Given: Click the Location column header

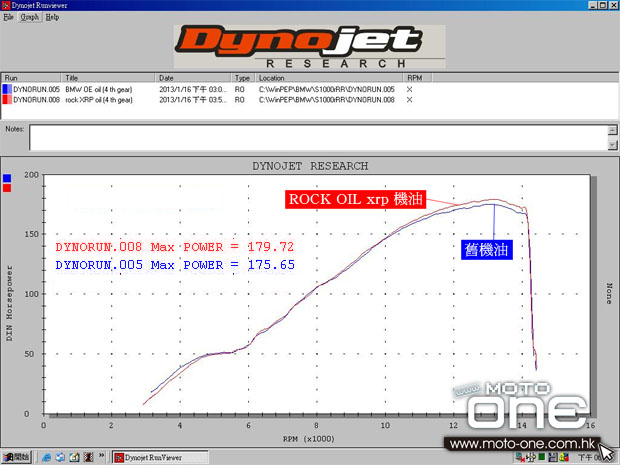Looking at the screenshot, I should [329, 78].
